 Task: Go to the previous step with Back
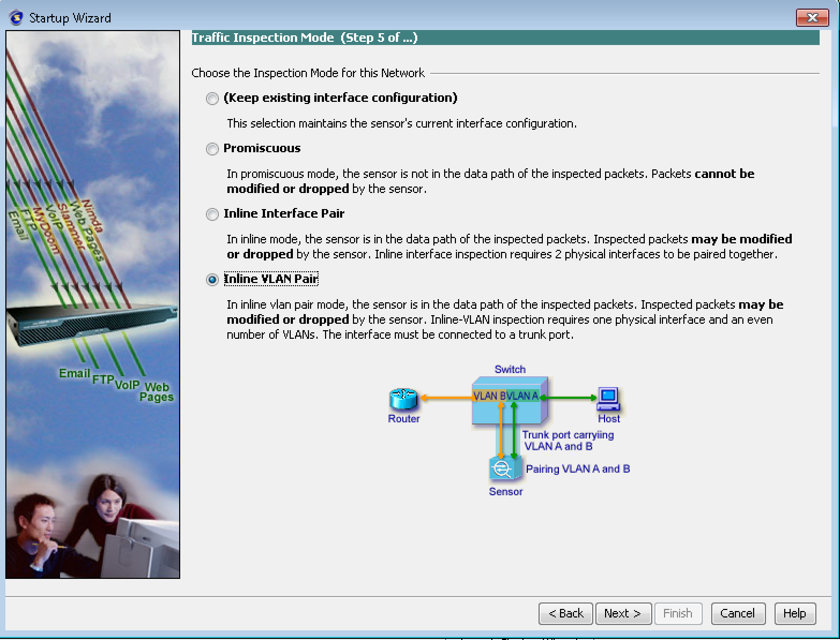565,613
